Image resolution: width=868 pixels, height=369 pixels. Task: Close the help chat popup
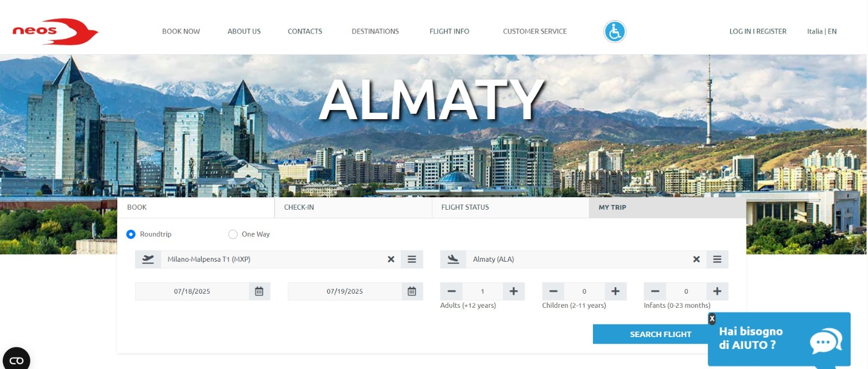(712, 319)
